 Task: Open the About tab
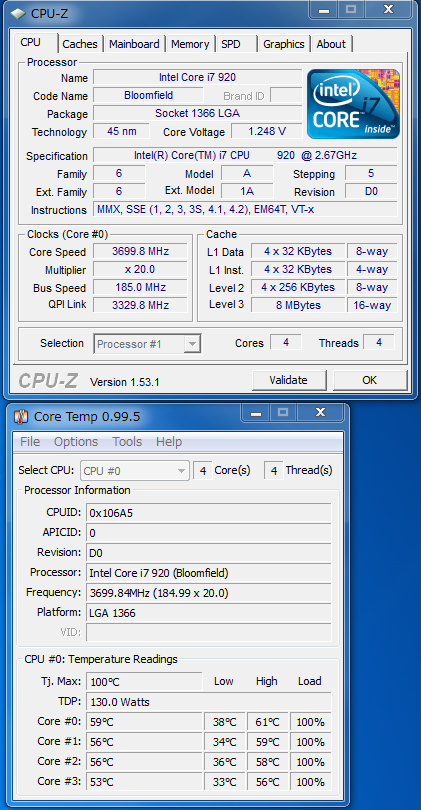point(331,44)
